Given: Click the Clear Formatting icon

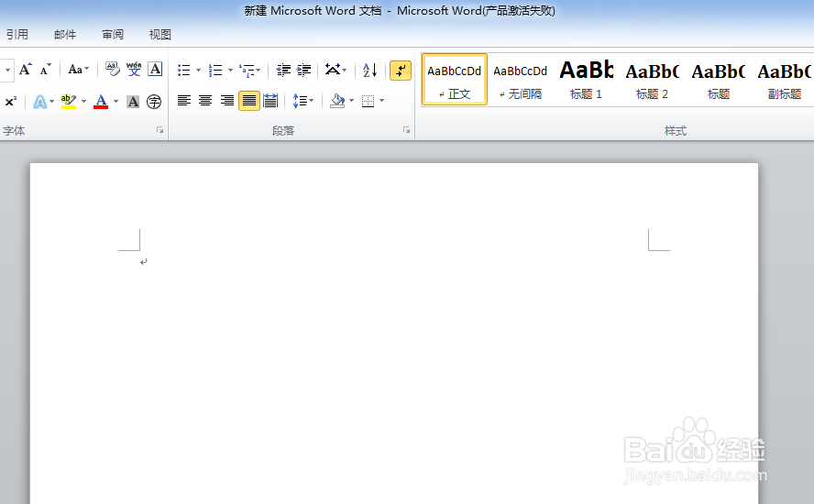Looking at the screenshot, I should pos(112,70).
